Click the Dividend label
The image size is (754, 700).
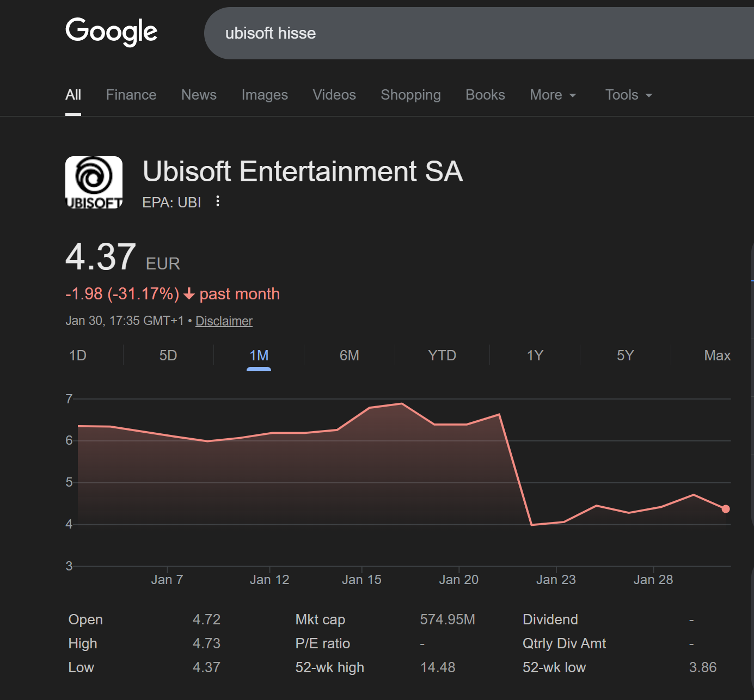550,619
